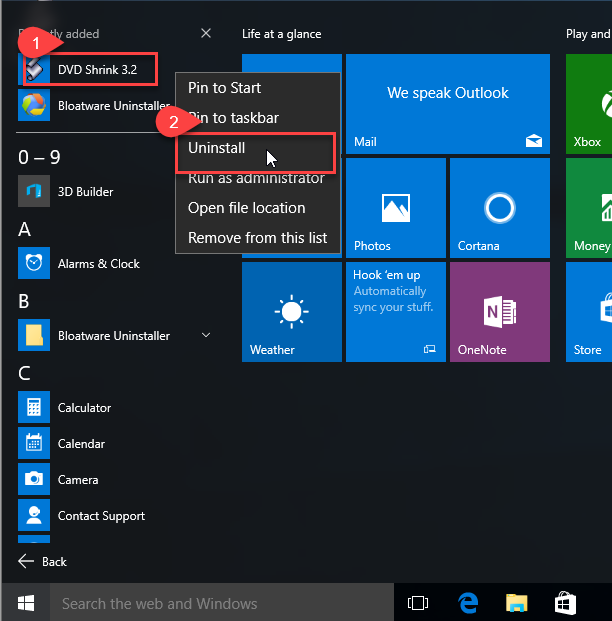The height and width of the screenshot is (621, 612).
Task: Launch Microsoft Edge from taskbar
Action: tap(468, 603)
